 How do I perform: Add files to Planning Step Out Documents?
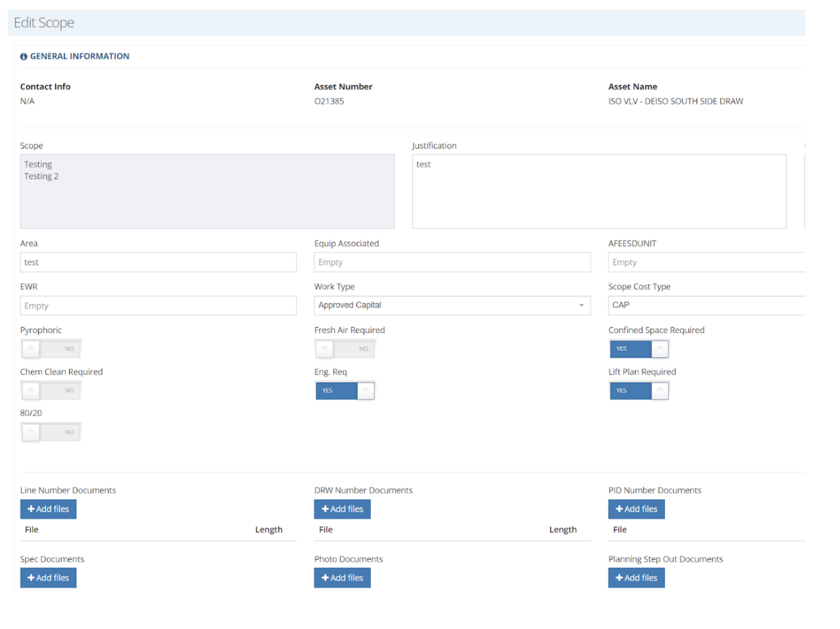[x=636, y=578]
